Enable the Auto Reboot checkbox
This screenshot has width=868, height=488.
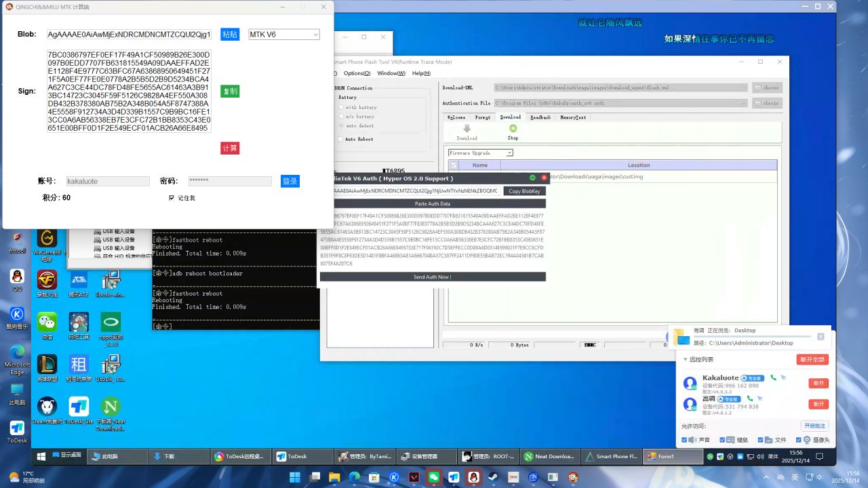pyautogui.click(x=340, y=139)
